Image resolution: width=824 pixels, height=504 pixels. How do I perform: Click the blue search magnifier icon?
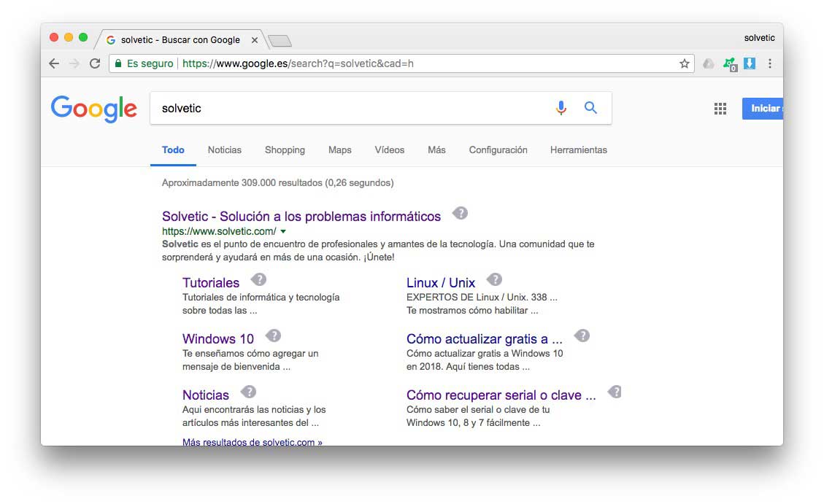pyautogui.click(x=590, y=108)
